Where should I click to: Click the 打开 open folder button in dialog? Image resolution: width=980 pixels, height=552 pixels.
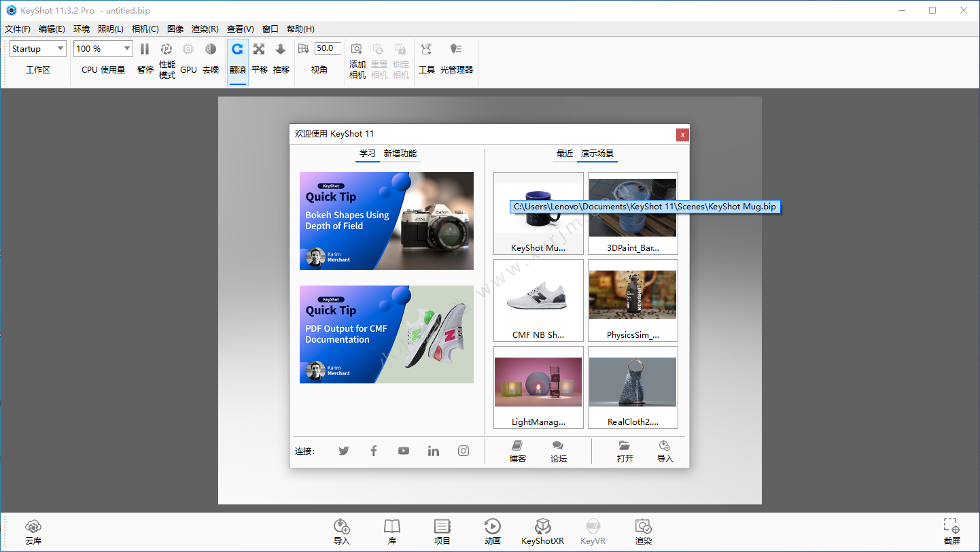[x=625, y=452]
